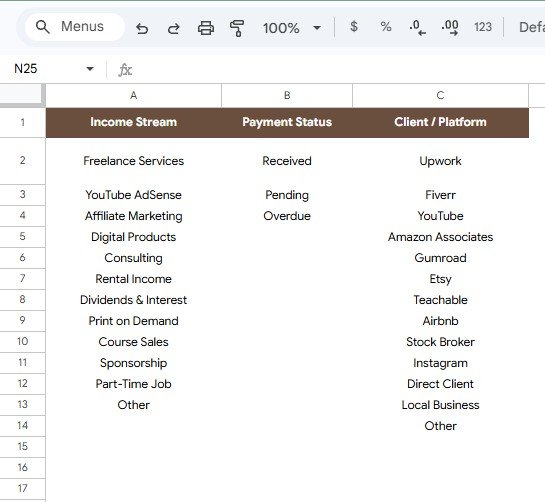
Task: Select the Amazon Associates cell
Action: (x=440, y=237)
